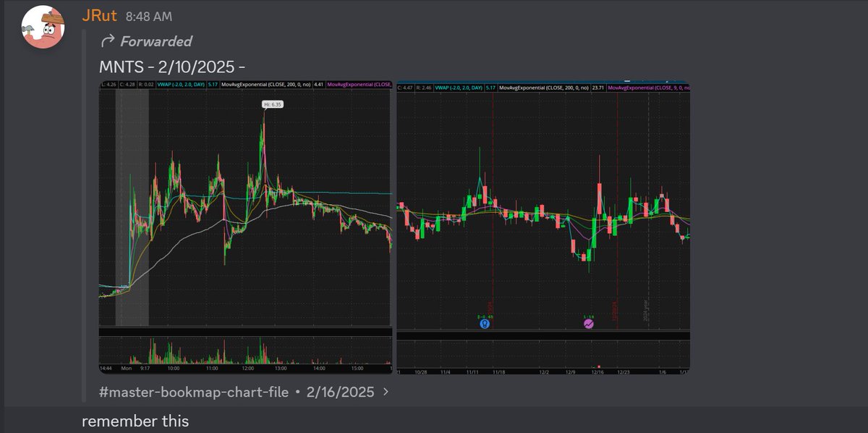The width and height of the screenshot is (868, 433).
Task: Click the blue earnings marker on right chart
Action: (485, 324)
